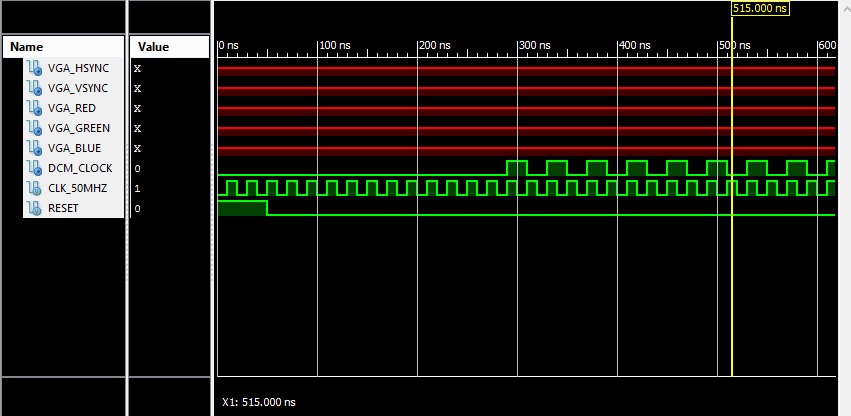Screen dimensions: 851x416
Task: Click the 1 value of CLK_50MHZ
Action: coord(137,189)
